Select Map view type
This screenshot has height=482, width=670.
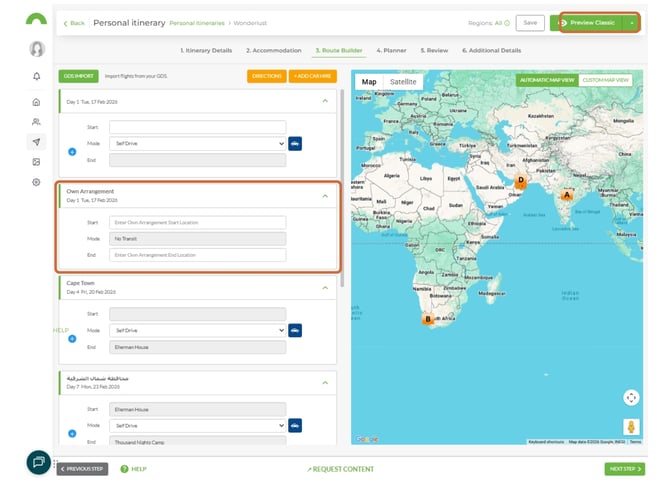(x=369, y=82)
